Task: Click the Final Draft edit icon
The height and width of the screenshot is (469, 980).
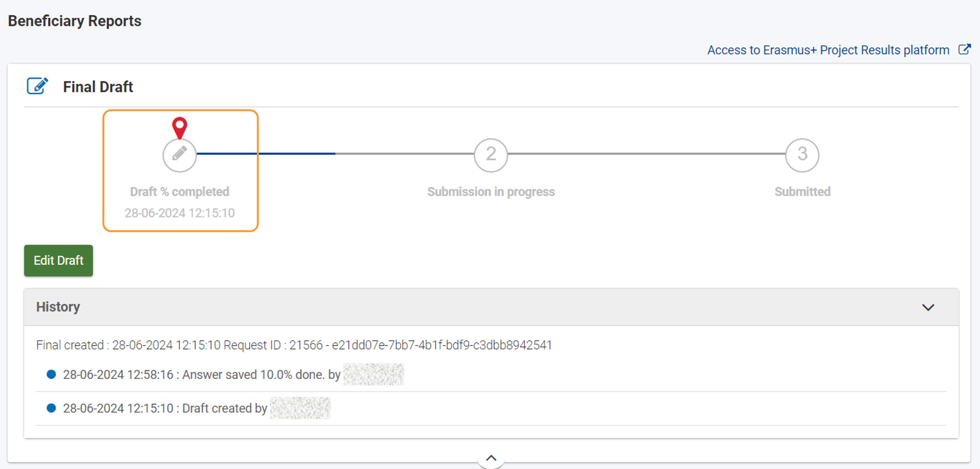Action: [37, 86]
